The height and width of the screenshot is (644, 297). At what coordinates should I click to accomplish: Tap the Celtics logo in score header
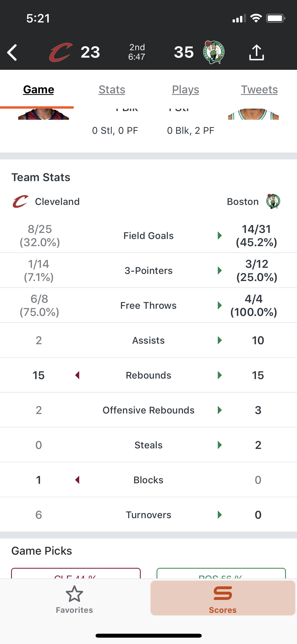click(214, 52)
